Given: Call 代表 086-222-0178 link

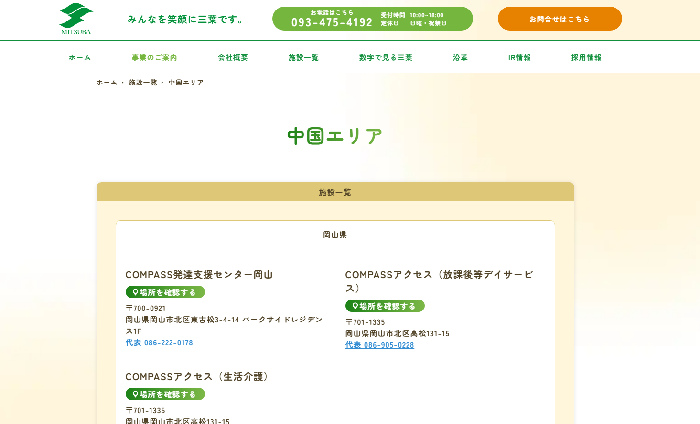Looking at the screenshot, I should click(x=159, y=343).
